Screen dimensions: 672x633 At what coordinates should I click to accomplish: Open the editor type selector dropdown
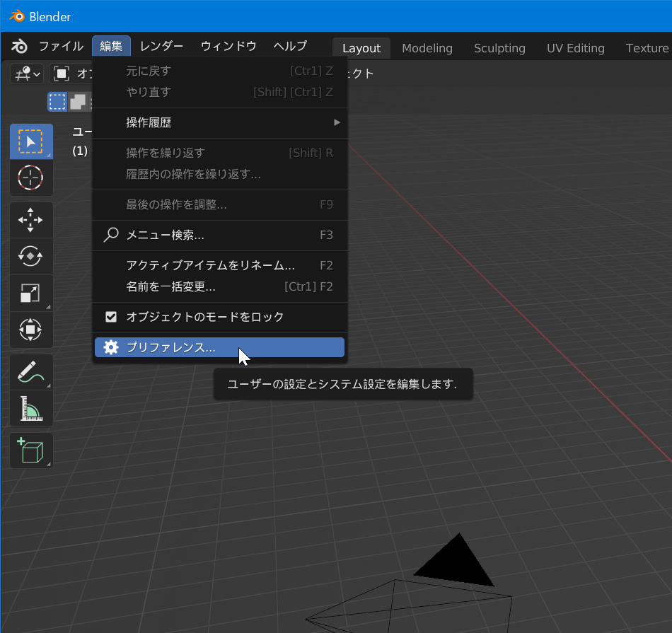pos(27,74)
